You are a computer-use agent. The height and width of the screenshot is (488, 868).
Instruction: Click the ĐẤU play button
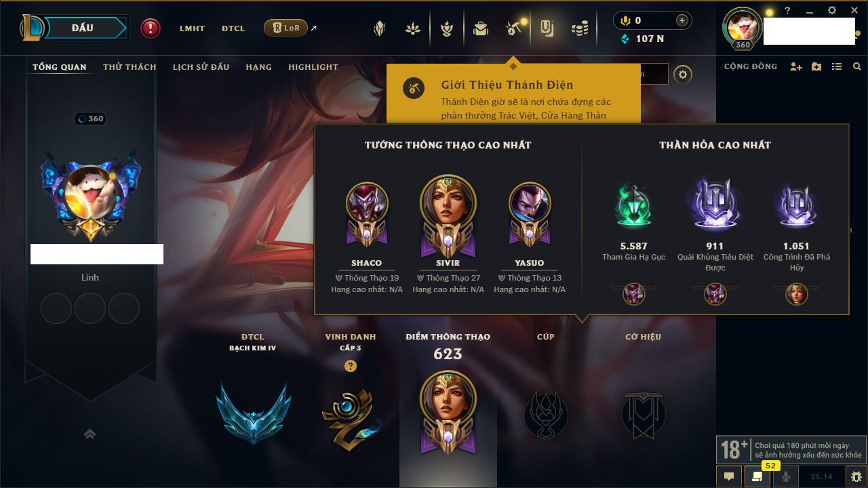coord(84,28)
